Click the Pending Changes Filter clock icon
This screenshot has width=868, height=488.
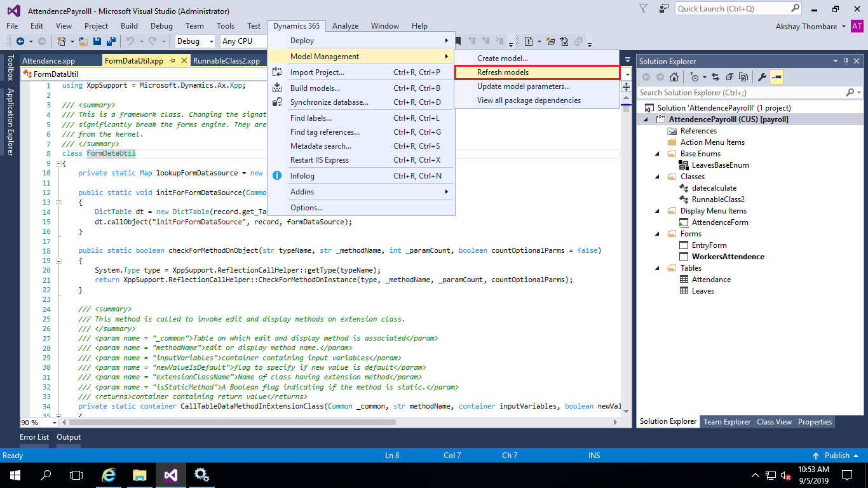click(695, 77)
